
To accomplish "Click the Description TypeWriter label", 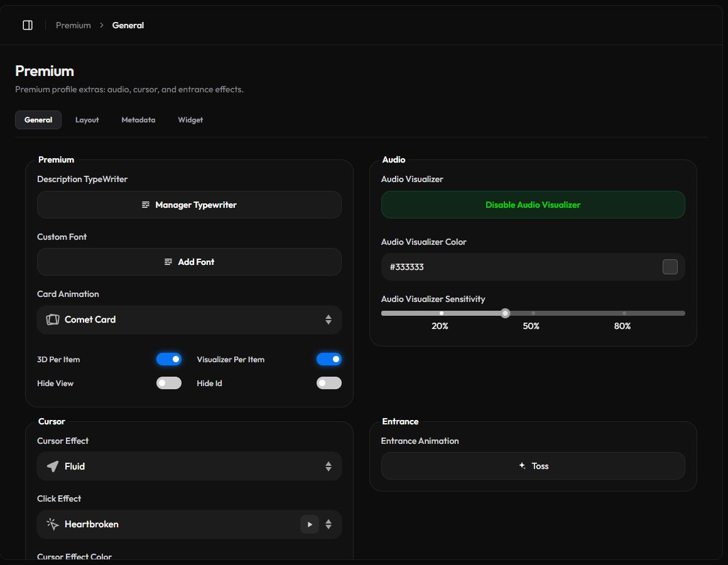I will click(x=82, y=179).
